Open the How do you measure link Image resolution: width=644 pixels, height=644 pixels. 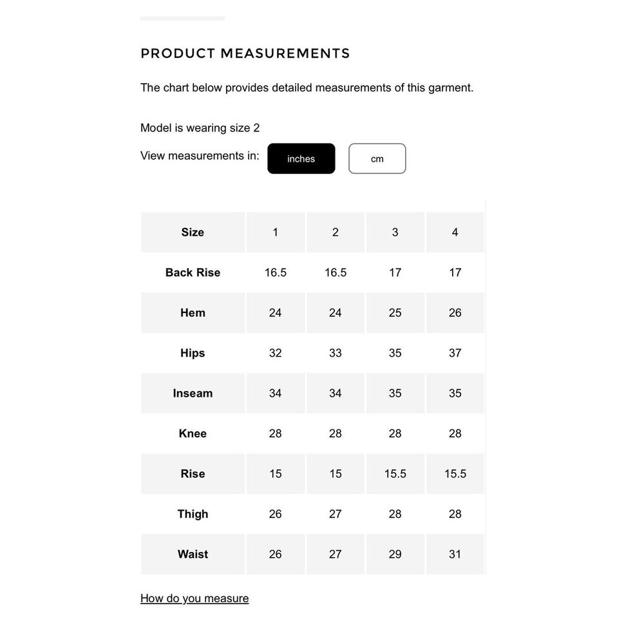click(x=194, y=598)
